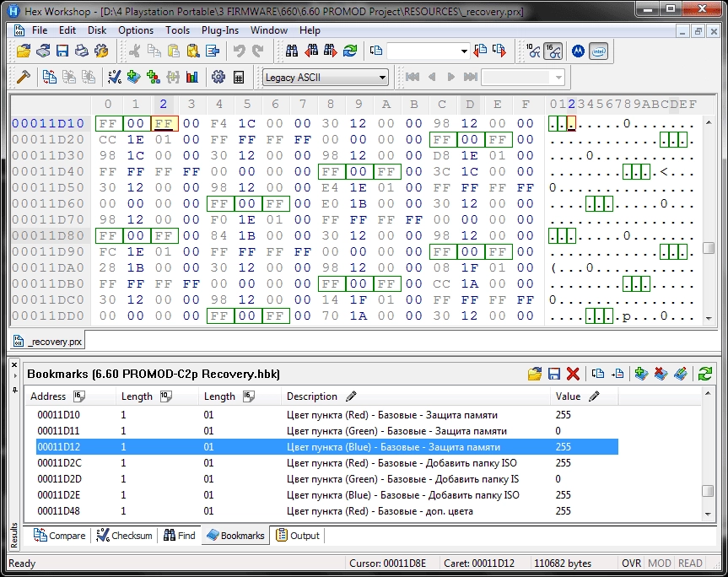Screen dimensions: 728x577
Task: Open the Options menu
Action: pos(136,30)
